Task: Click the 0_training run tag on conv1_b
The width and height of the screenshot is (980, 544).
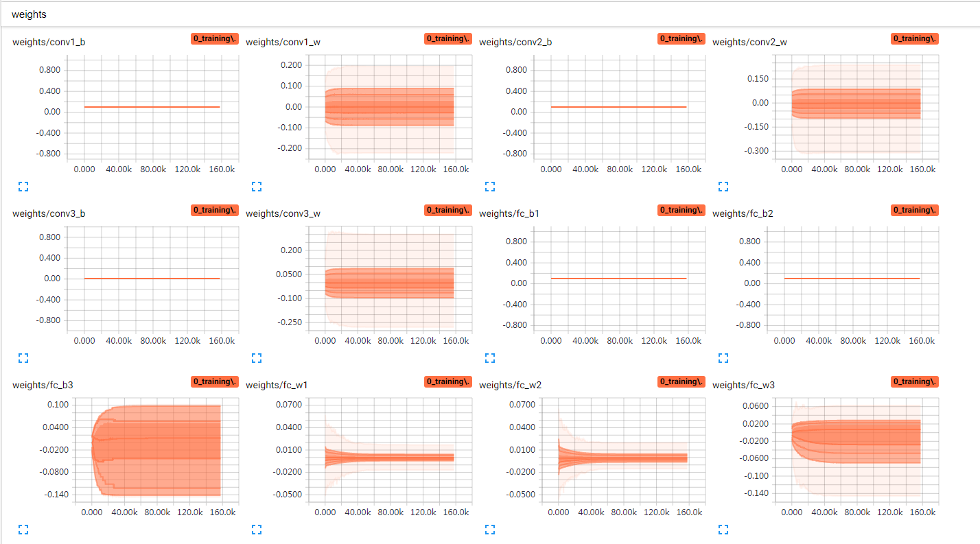Action: pos(215,39)
